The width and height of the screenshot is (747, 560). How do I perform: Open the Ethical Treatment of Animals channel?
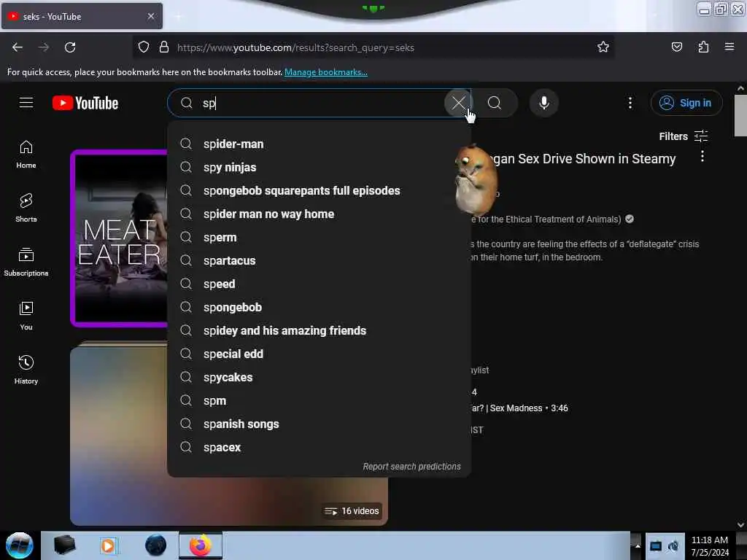(546, 219)
